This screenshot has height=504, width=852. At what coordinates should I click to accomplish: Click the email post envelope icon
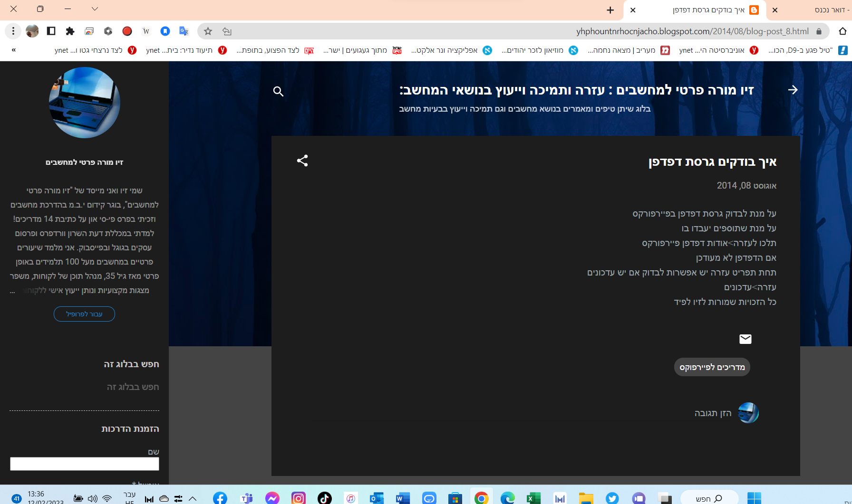click(x=745, y=339)
